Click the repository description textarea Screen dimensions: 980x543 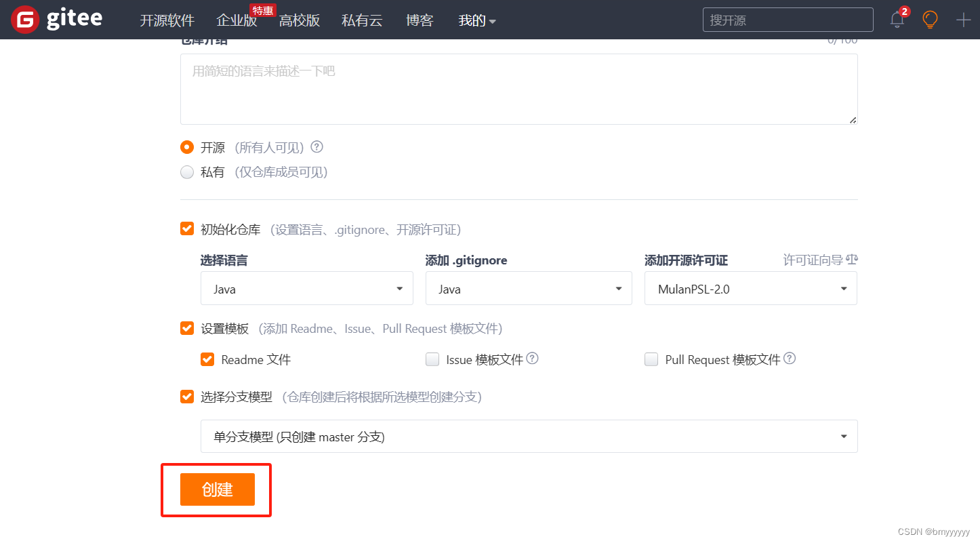click(x=519, y=89)
